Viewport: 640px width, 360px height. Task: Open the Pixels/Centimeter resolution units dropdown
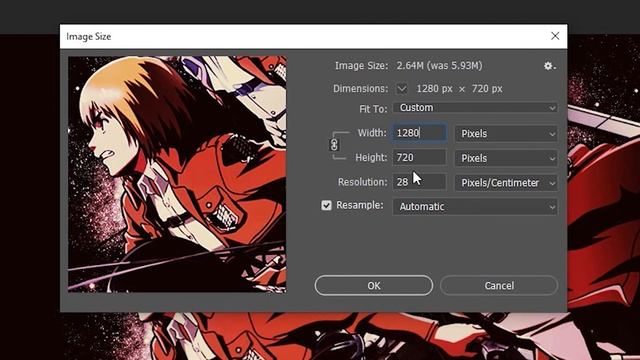506,183
